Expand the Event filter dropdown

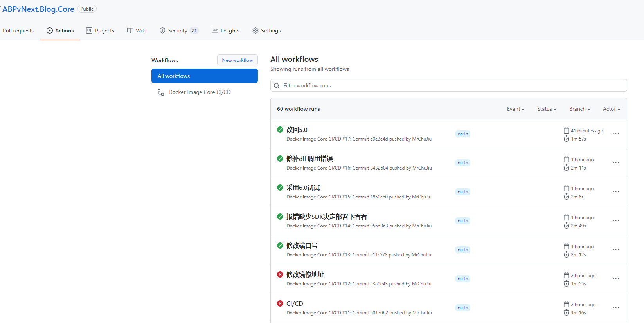click(x=515, y=109)
